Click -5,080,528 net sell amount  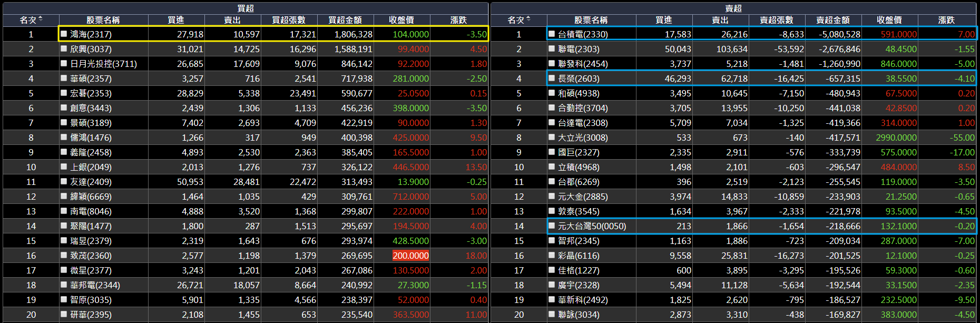coord(839,34)
